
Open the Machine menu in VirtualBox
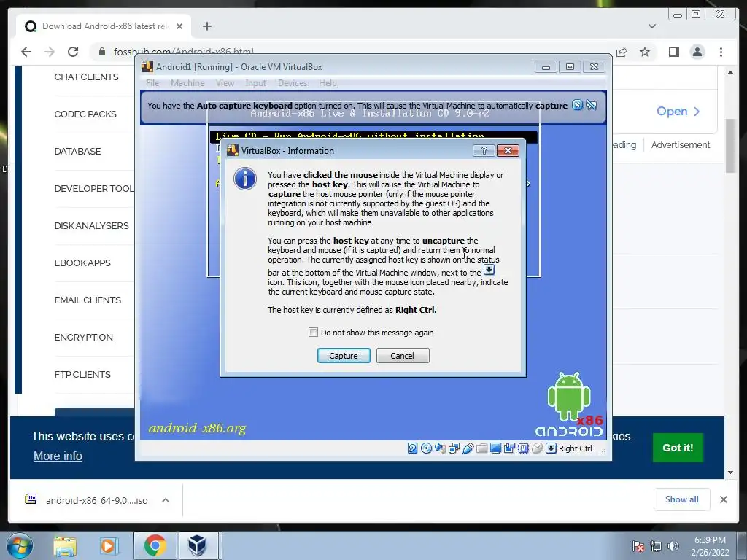coord(187,83)
